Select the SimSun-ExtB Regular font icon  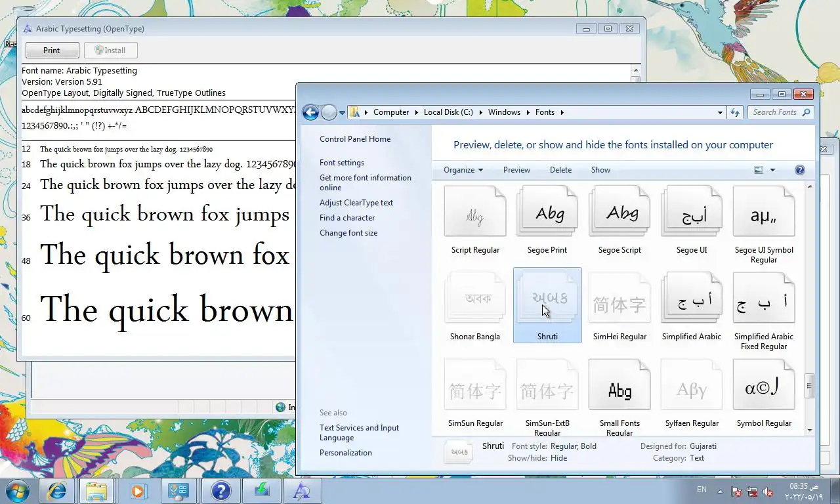(547, 385)
